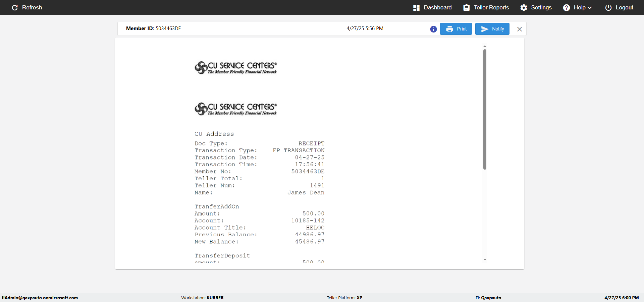Viewport: 644px width, 302px height.
Task: Click the receipt scrollbar thumb
Action: 485,109
